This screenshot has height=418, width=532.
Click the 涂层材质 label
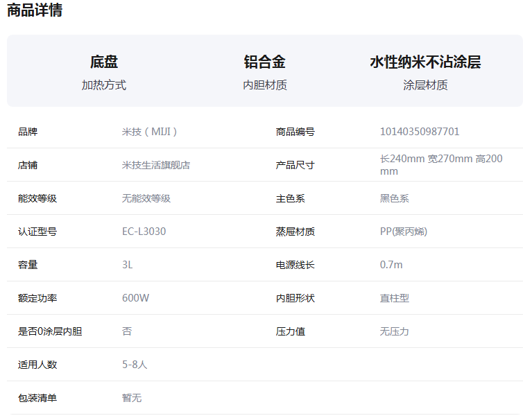click(425, 85)
